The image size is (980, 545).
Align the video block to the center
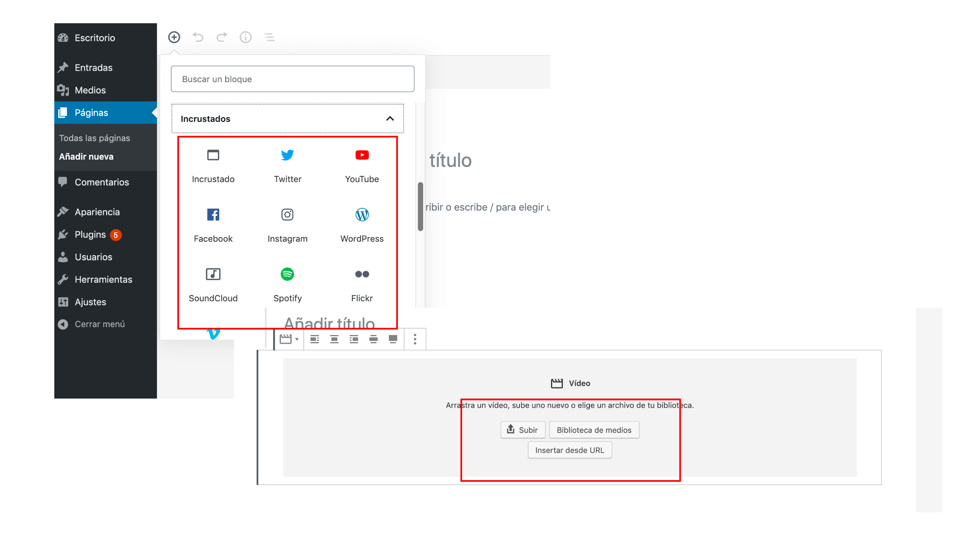pos(334,339)
